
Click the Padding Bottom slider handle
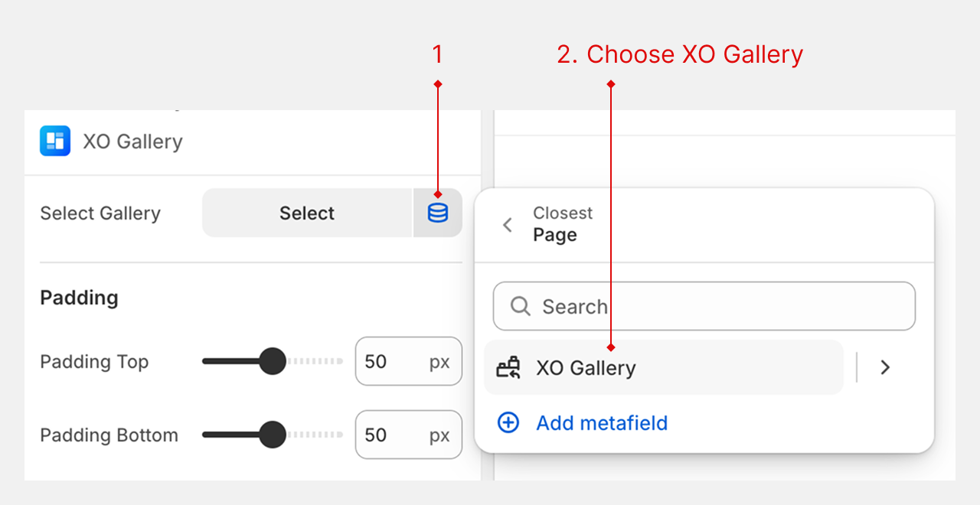272,435
